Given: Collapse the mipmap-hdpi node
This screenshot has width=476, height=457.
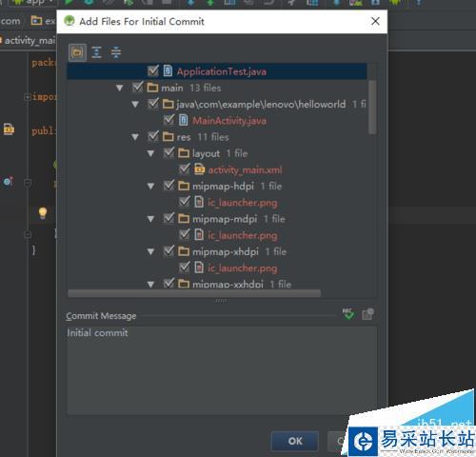Looking at the screenshot, I should pos(150,187).
